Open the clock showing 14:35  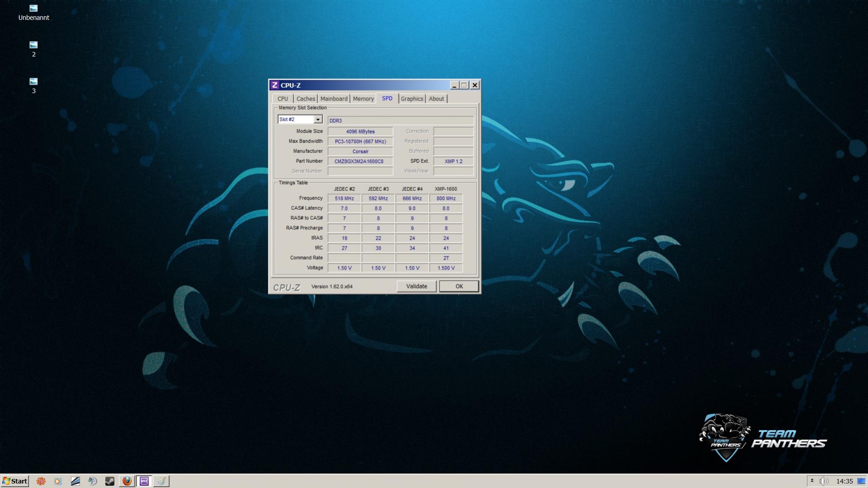tap(844, 481)
